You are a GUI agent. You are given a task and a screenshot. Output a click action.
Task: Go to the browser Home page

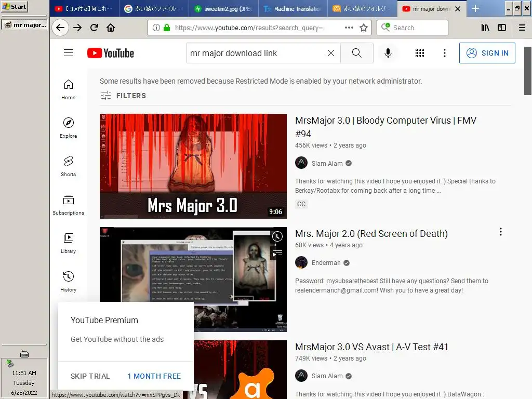(111, 28)
